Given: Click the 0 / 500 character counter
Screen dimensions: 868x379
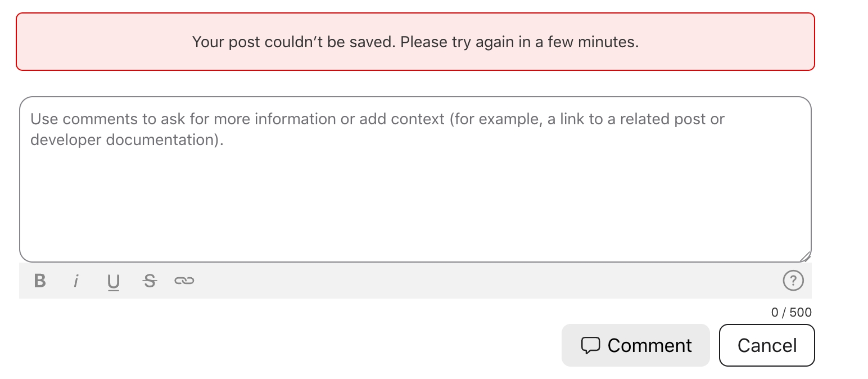Looking at the screenshot, I should tap(792, 312).
